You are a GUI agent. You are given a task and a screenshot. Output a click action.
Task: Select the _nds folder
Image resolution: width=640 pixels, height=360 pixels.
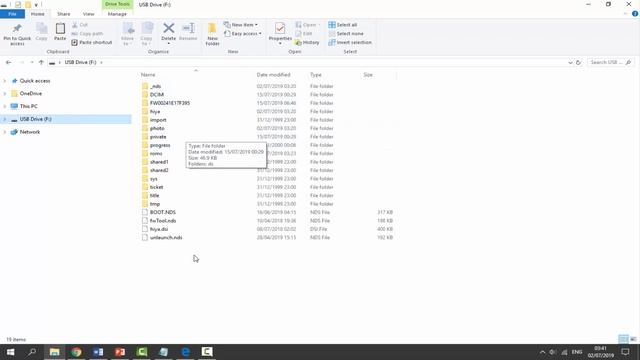click(156, 86)
